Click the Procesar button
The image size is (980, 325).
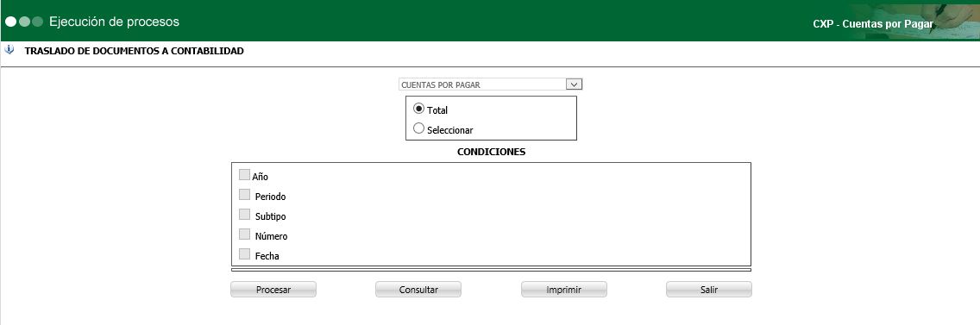tap(273, 290)
